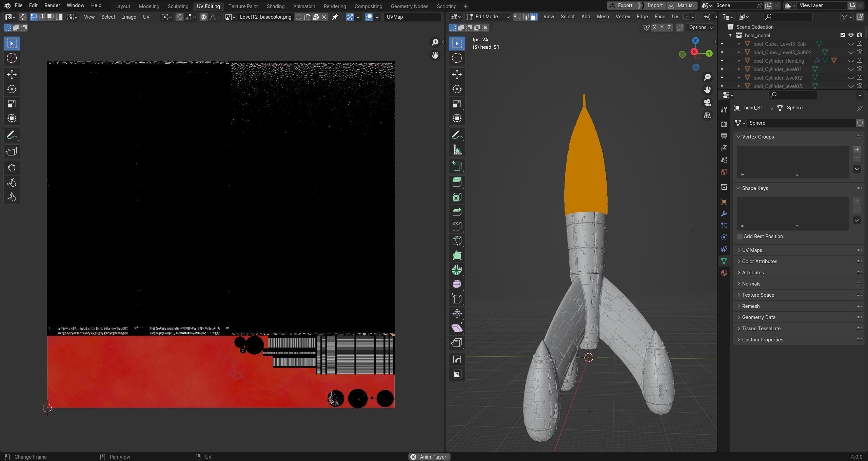
Task: Enable Add Rest Position checkbox
Action: (x=739, y=236)
